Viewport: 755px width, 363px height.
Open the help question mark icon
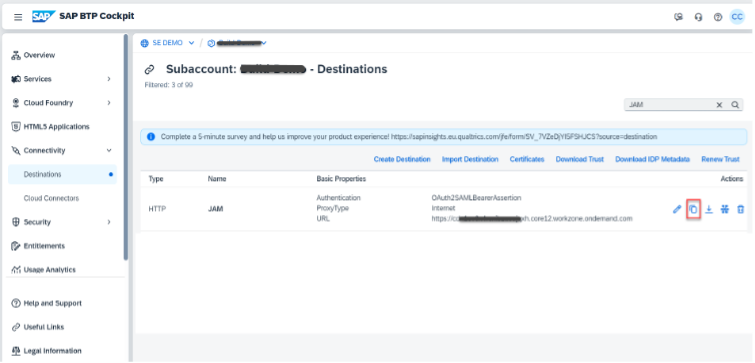[717, 17]
